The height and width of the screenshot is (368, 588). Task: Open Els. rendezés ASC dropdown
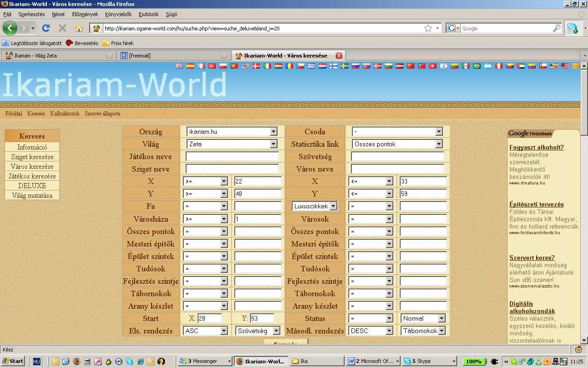pos(205,331)
